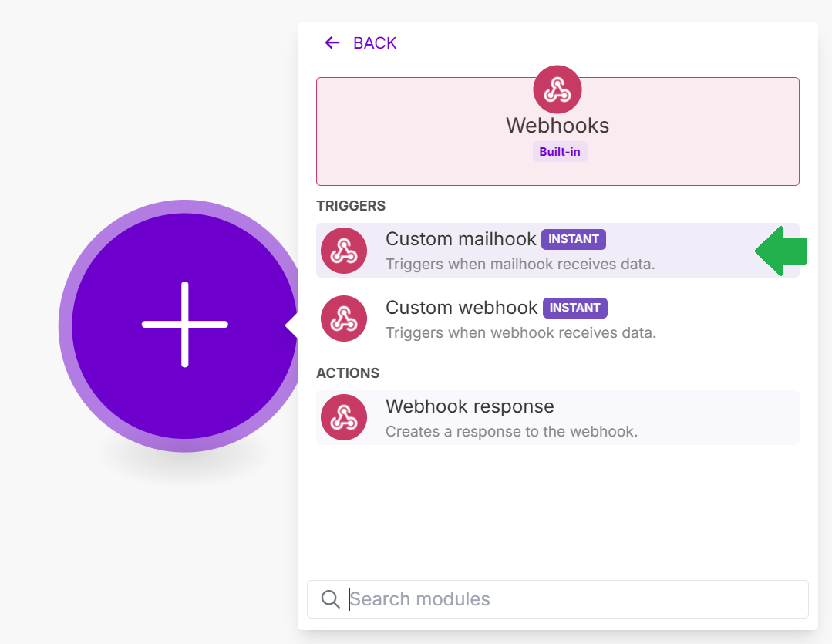This screenshot has width=832, height=644.
Task: Click 'Triggers when webhook receives data.' text
Action: (x=521, y=333)
